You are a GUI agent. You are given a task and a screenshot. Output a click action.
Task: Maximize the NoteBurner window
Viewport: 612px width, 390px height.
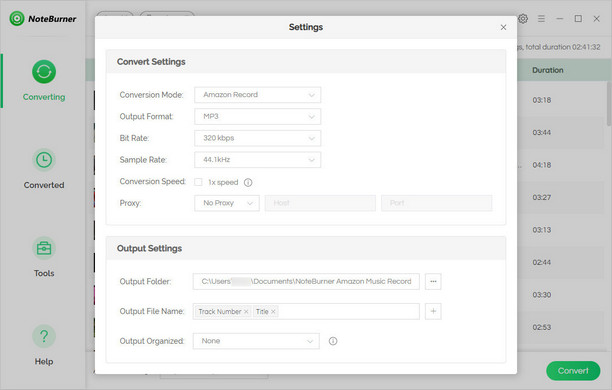[x=578, y=18]
